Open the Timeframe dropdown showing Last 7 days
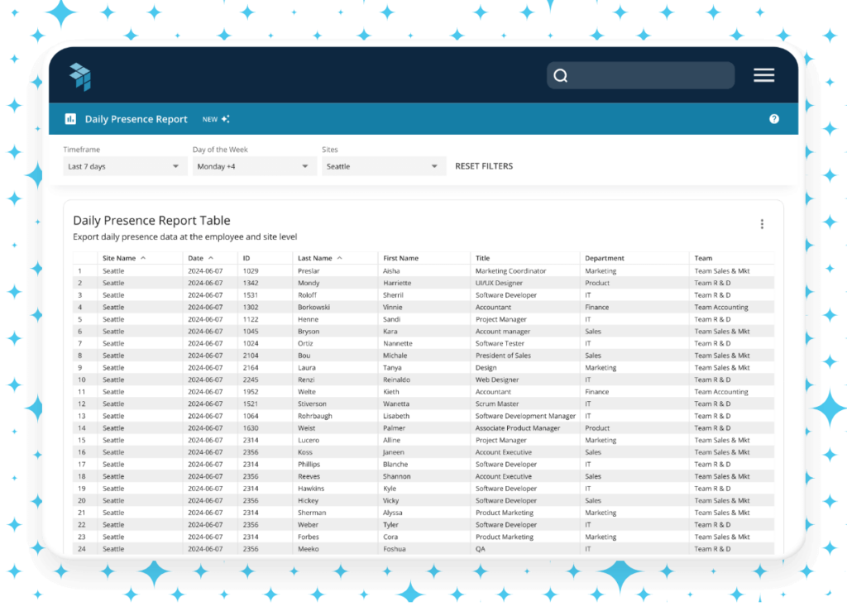This screenshot has width=847, height=616. click(124, 165)
